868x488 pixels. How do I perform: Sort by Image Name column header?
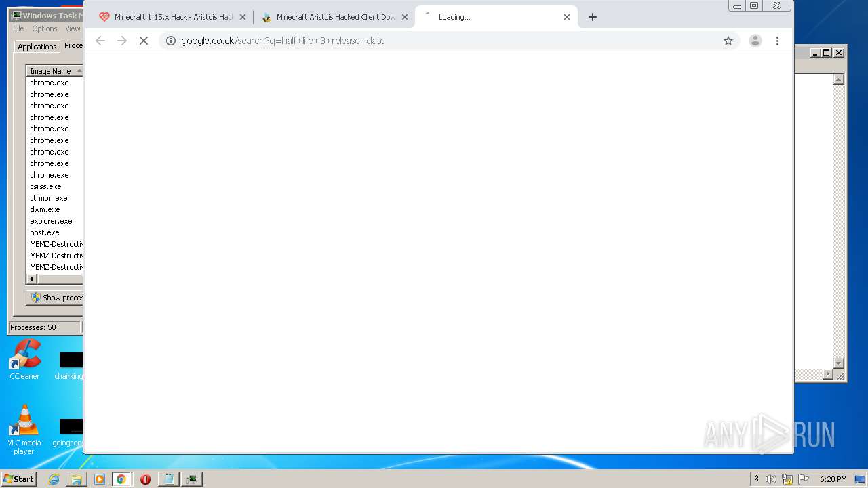click(x=54, y=71)
